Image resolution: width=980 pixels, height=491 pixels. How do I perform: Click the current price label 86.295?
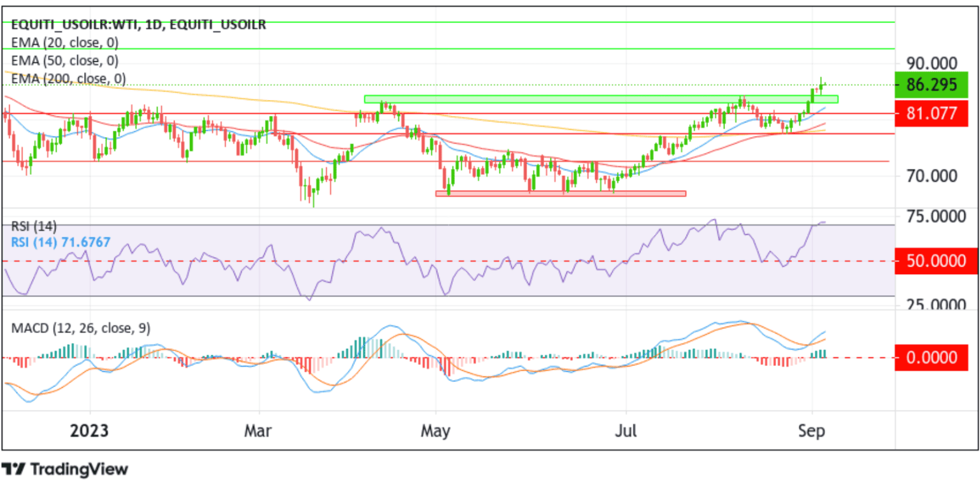(931, 84)
